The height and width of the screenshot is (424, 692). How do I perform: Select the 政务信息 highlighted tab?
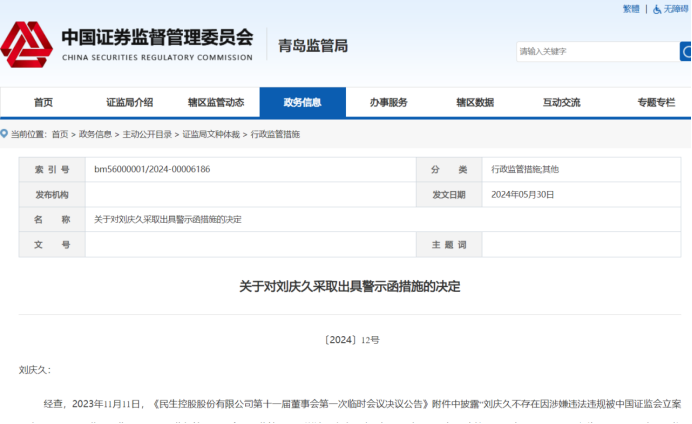point(302,102)
